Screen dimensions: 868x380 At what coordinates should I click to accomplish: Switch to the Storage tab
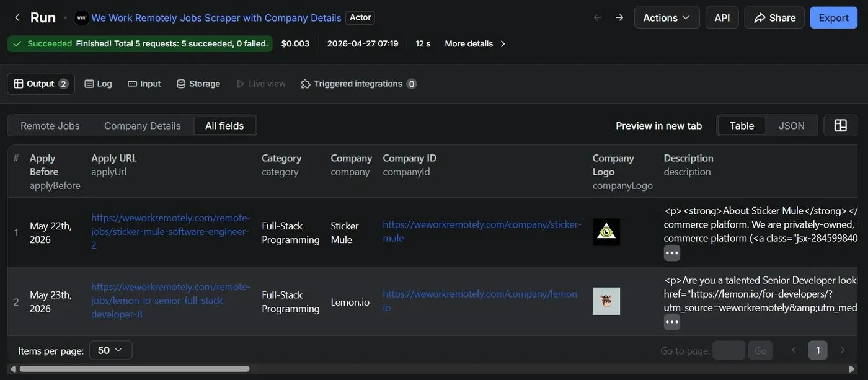pos(198,84)
